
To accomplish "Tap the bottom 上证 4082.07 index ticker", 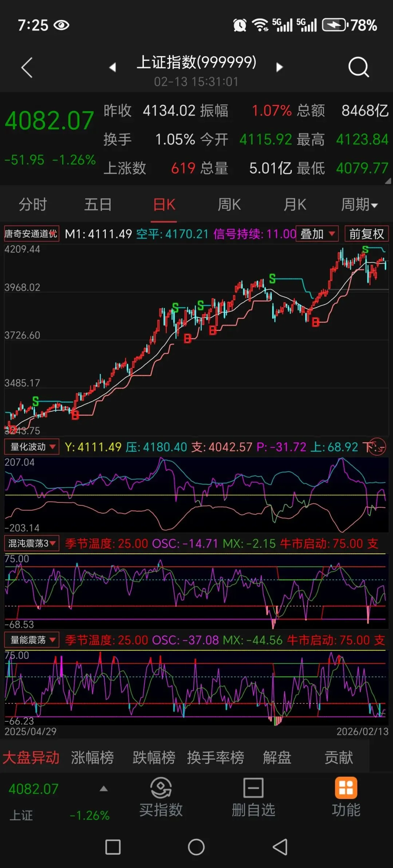I will 58,802.
